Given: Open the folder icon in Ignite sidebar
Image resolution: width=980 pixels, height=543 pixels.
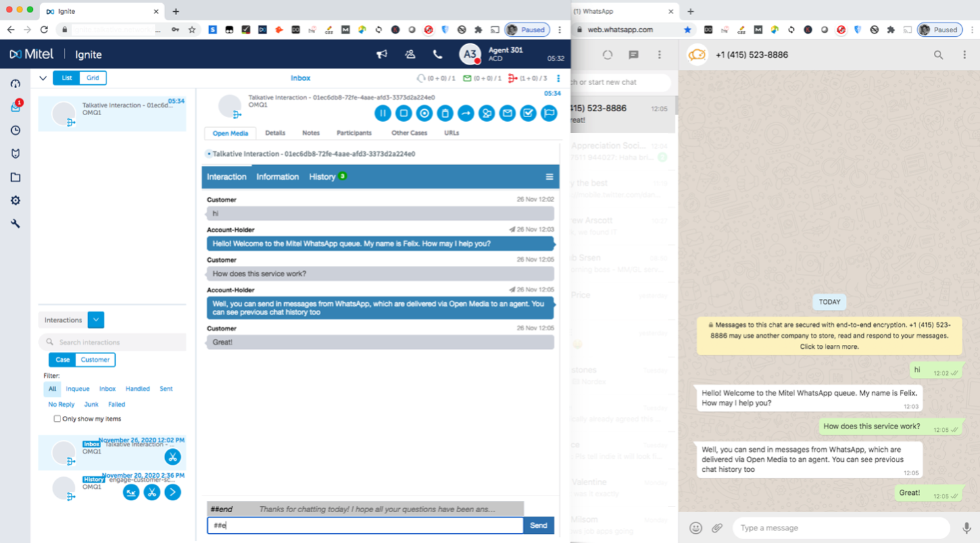Looking at the screenshot, I should coord(15,177).
